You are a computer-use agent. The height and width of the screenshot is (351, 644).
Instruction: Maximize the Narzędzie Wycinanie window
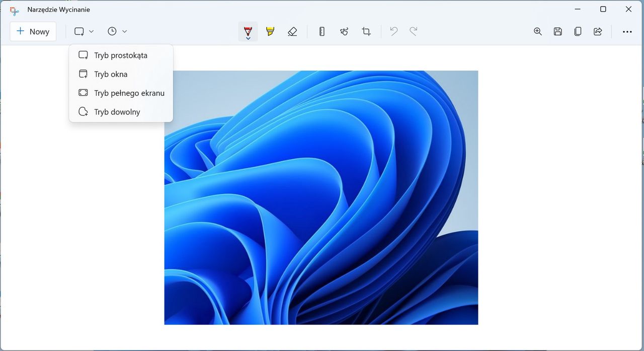603,9
